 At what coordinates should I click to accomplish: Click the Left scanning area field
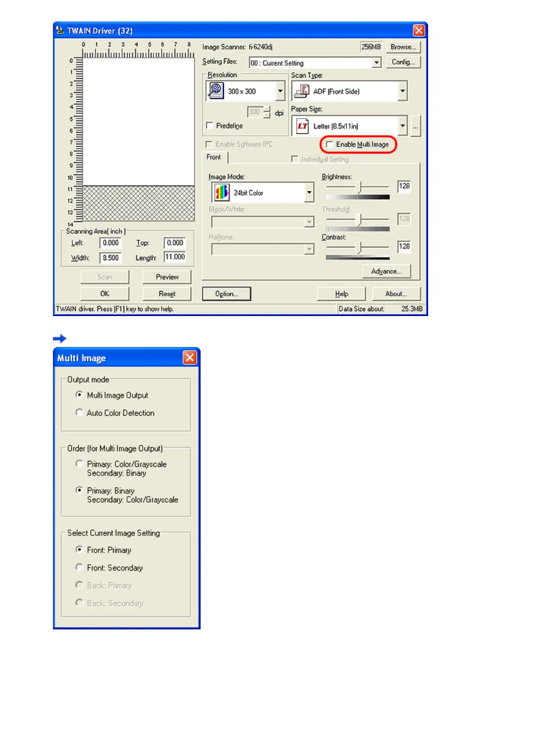click(110, 243)
